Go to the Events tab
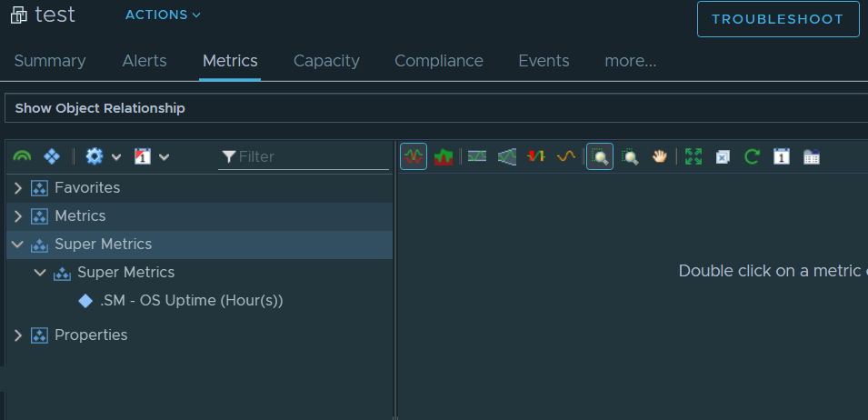This screenshot has width=868, height=420. click(544, 60)
